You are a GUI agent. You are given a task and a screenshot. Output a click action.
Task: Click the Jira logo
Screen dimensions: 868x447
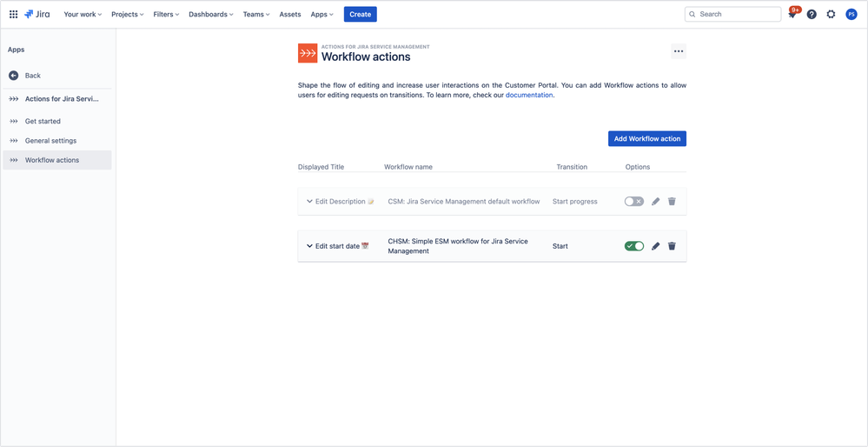(37, 15)
